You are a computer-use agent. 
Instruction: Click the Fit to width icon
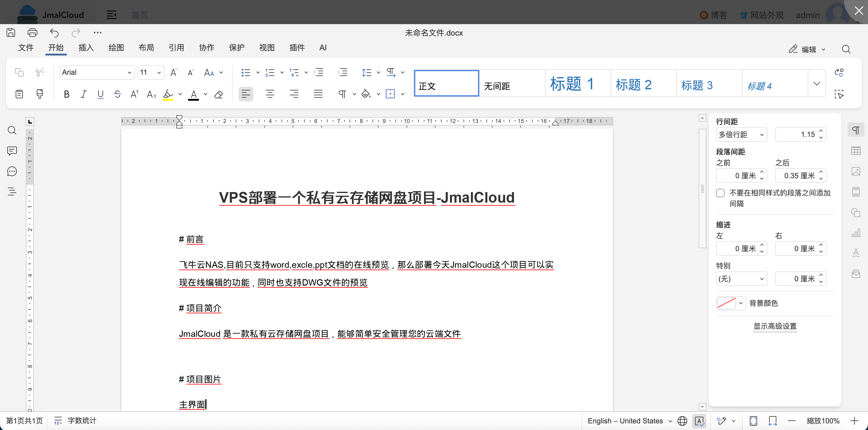click(772, 421)
